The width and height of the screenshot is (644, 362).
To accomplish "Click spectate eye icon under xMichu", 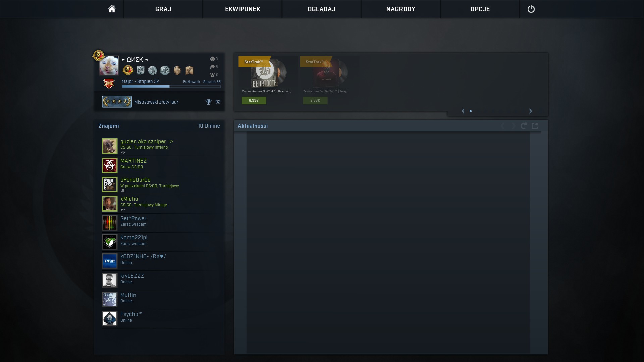I will coord(123,210).
